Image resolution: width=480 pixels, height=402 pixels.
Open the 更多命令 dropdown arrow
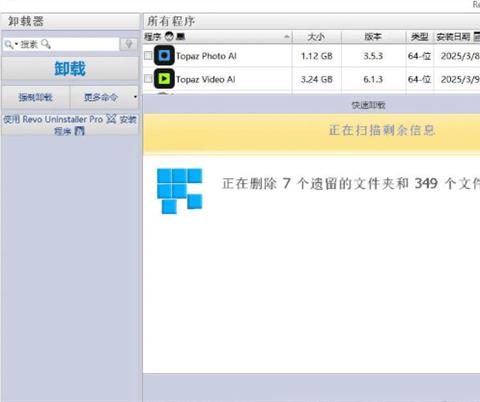coord(135,97)
